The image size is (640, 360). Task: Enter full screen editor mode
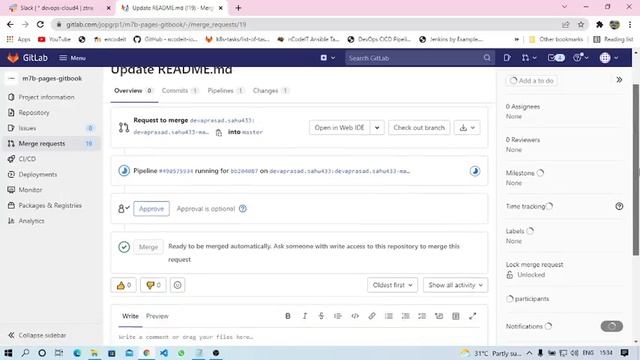pyautogui.click(x=473, y=316)
